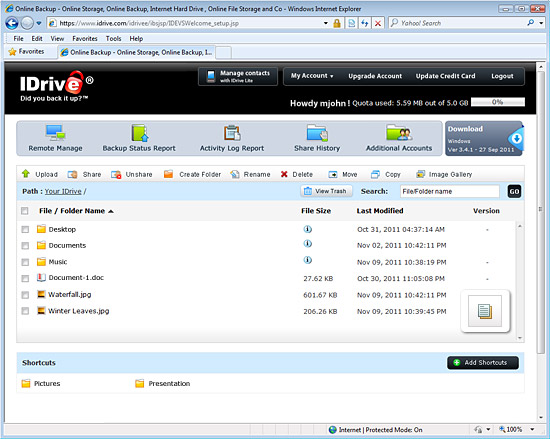Viewport: 550px width, 439px height.
Task: Open the Activity Log Report icon
Action: pos(232,133)
